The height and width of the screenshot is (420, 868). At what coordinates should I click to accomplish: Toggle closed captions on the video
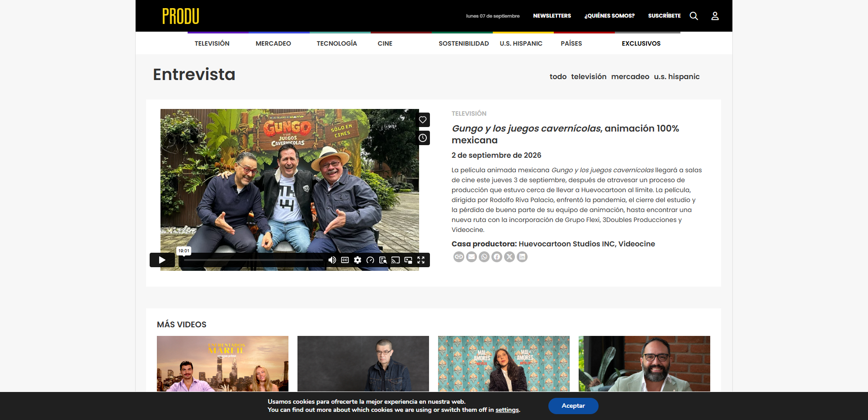tap(345, 260)
